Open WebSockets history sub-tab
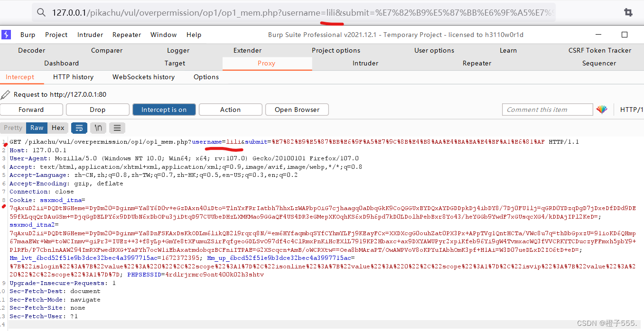644x331 pixels. (x=143, y=77)
